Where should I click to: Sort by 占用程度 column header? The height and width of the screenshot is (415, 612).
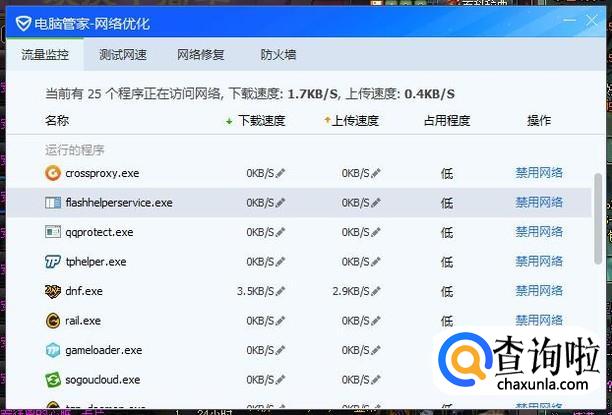[447, 121]
